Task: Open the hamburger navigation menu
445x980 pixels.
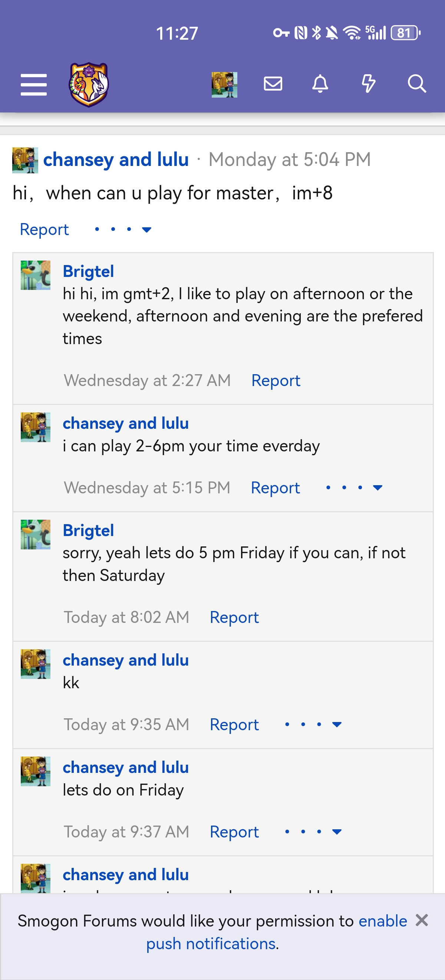Action: click(x=33, y=85)
